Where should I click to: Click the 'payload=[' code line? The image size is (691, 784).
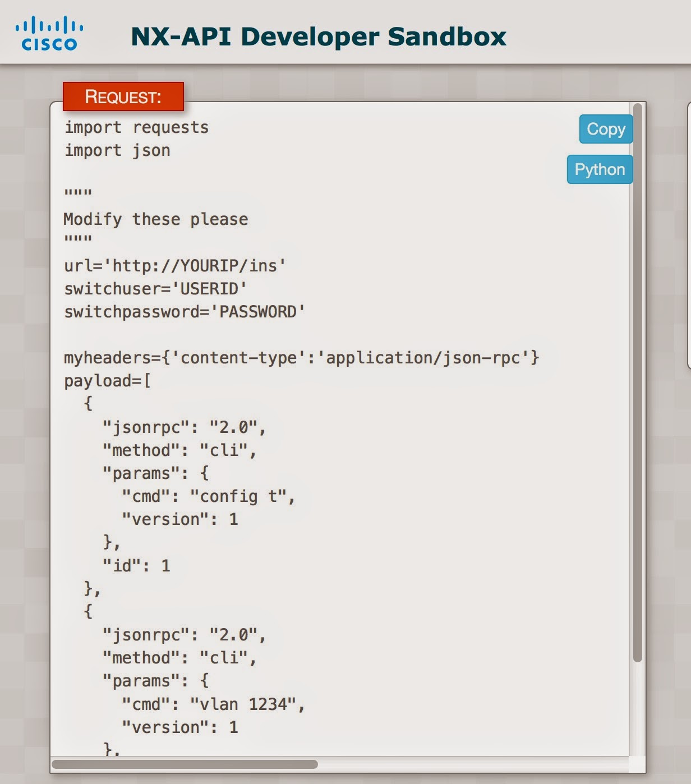pos(107,381)
